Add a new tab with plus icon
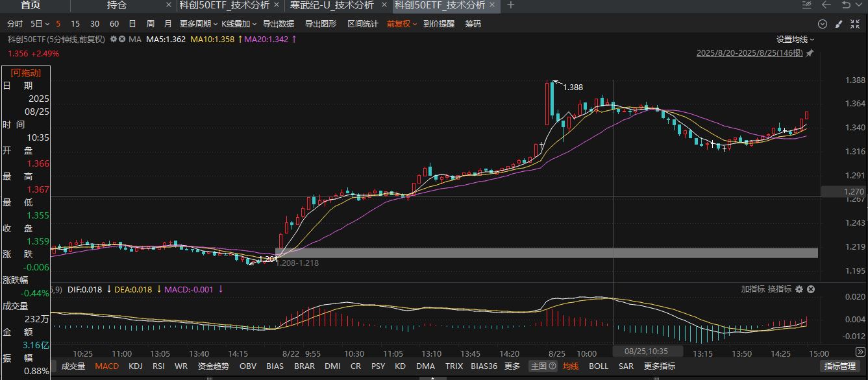Viewport: 868px width, 380px height. [x=510, y=5]
